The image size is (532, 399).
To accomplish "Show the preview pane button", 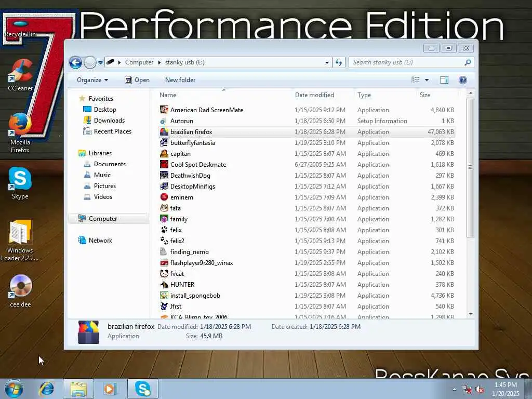I will tap(444, 79).
